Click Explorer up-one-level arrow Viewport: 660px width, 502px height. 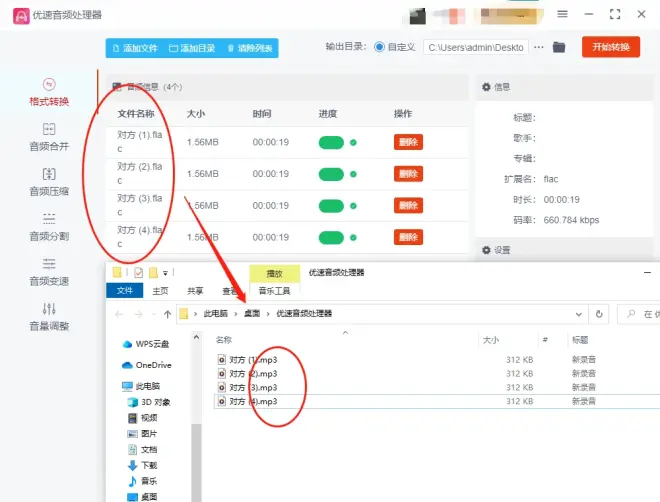168,314
